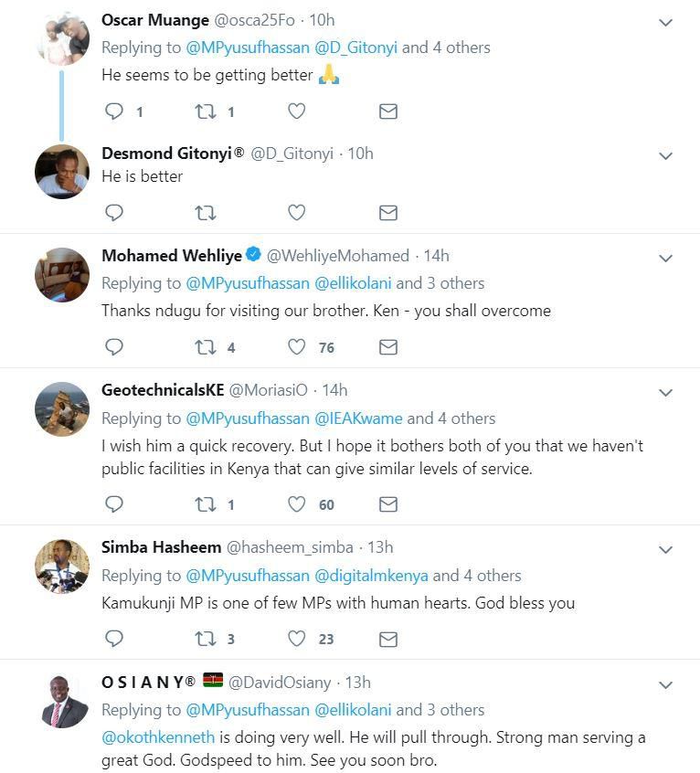Click the retweet count of 4 on Wehliye's tweet
This screenshot has height=773, width=700.
(x=229, y=347)
